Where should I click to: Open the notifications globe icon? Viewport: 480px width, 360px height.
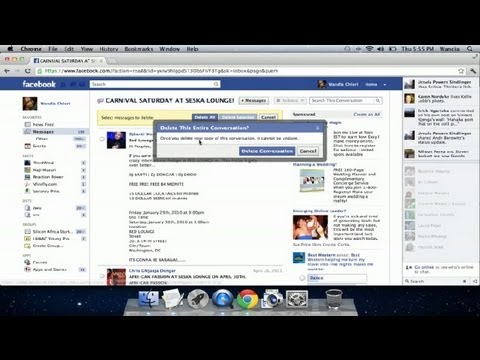[82, 84]
